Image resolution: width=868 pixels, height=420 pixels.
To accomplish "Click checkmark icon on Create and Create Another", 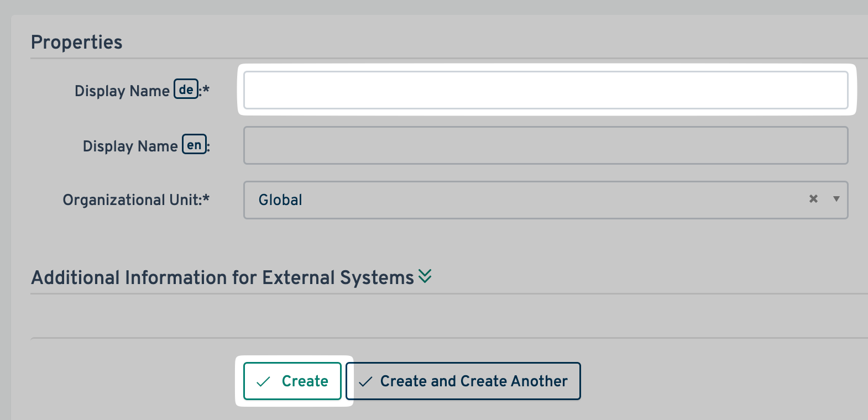I will (x=365, y=381).
